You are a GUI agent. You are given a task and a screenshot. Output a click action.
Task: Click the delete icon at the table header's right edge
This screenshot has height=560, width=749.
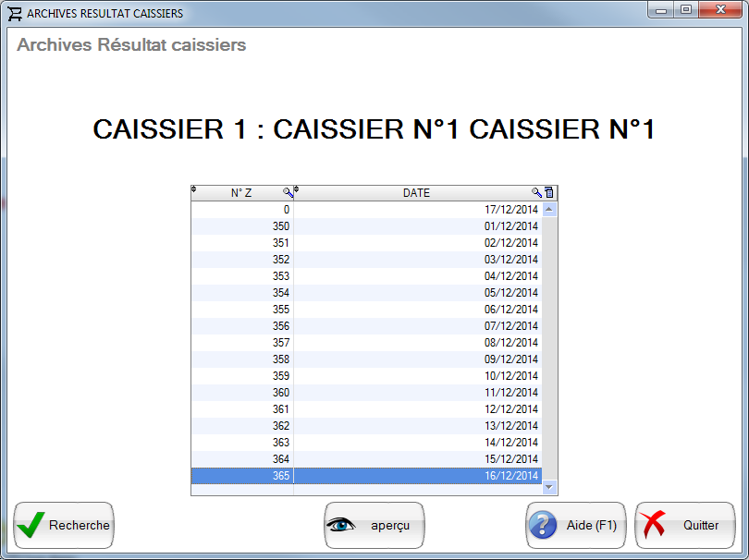[548, 192]
